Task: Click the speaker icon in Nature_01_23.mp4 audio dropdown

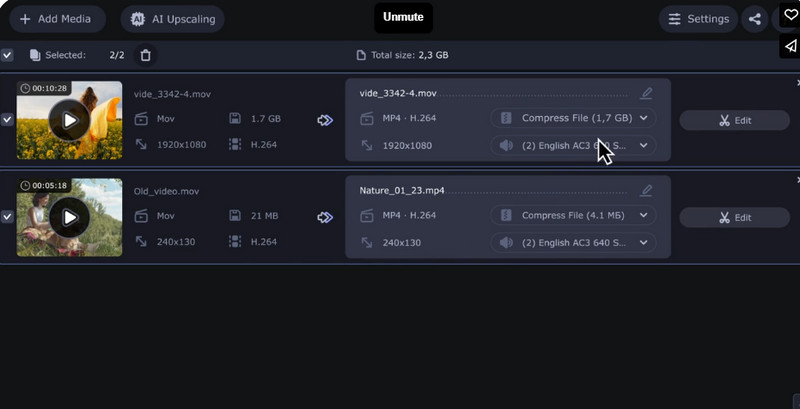Action: tap(506, 242)
